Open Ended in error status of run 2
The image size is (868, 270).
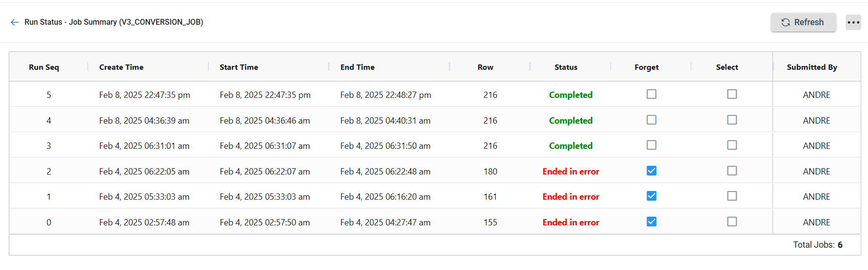[x=570, y=172]
